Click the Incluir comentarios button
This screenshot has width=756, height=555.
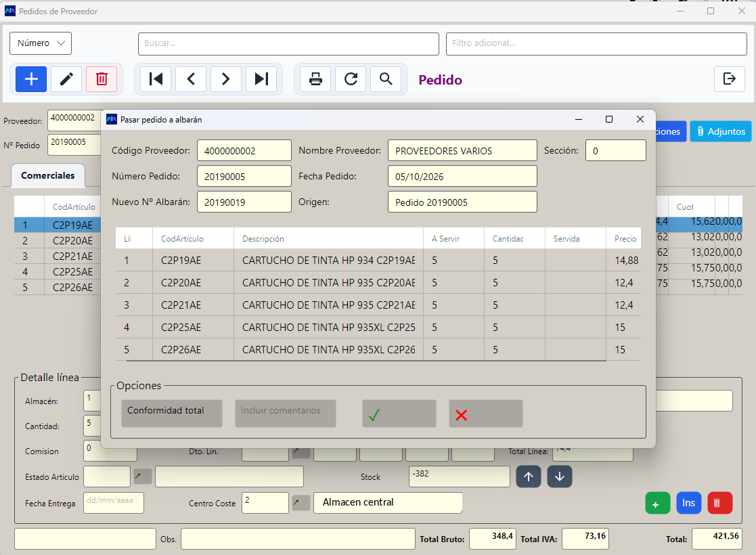click(286, 414)
